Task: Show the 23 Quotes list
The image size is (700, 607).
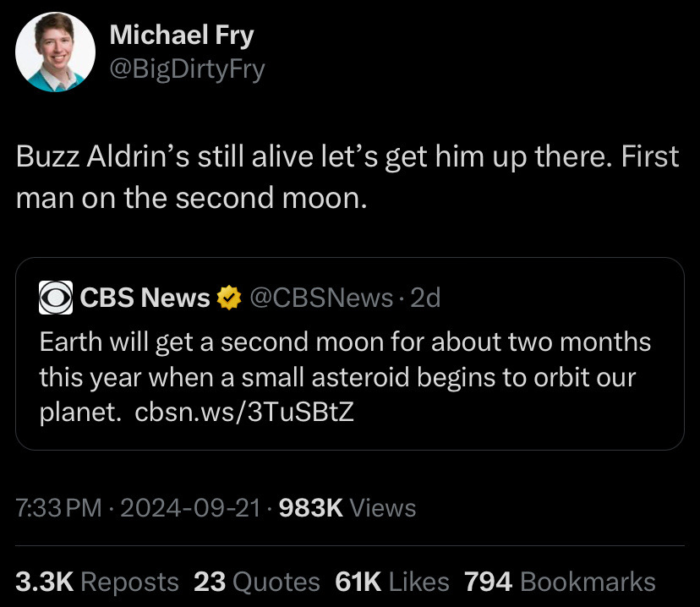Action: (257, 582)
